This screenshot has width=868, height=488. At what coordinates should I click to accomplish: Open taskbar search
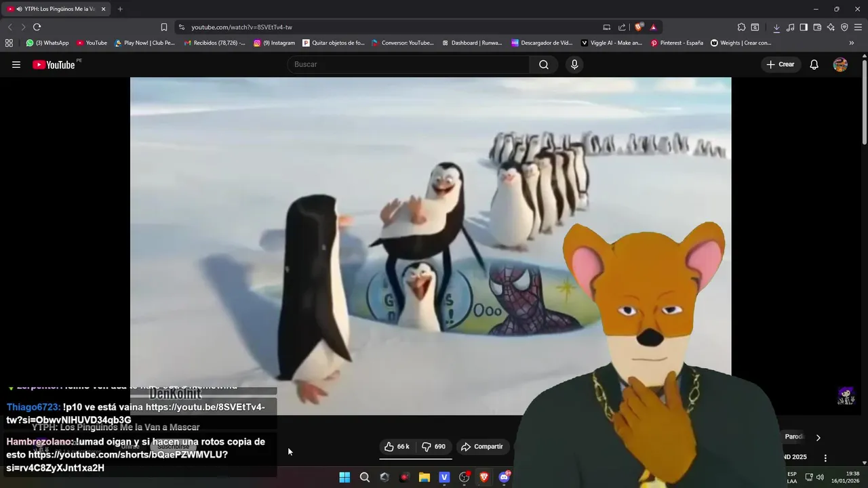tap(365, 477)
